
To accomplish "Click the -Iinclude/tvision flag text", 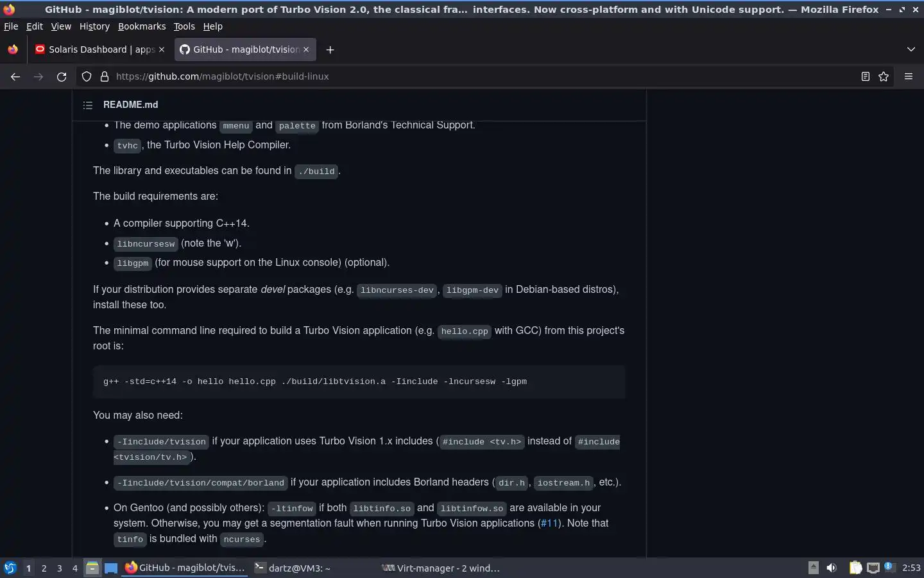I will point(162,442).
